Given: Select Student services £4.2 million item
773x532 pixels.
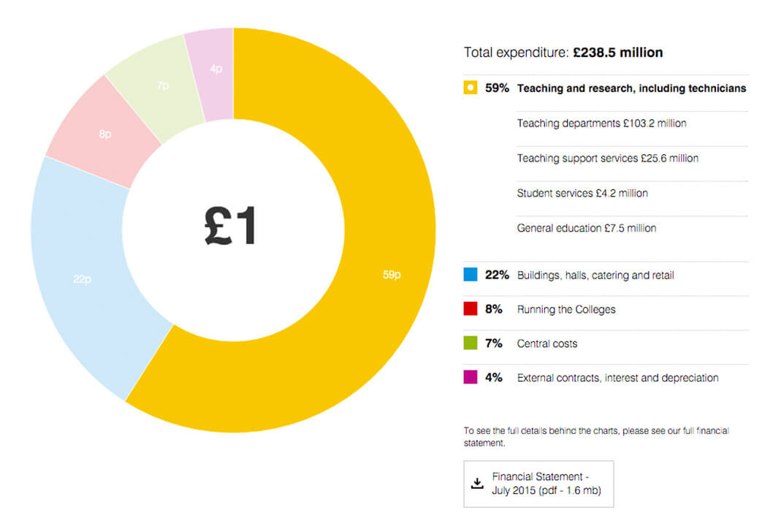Looking at the screenshot, I should (582, 194).
